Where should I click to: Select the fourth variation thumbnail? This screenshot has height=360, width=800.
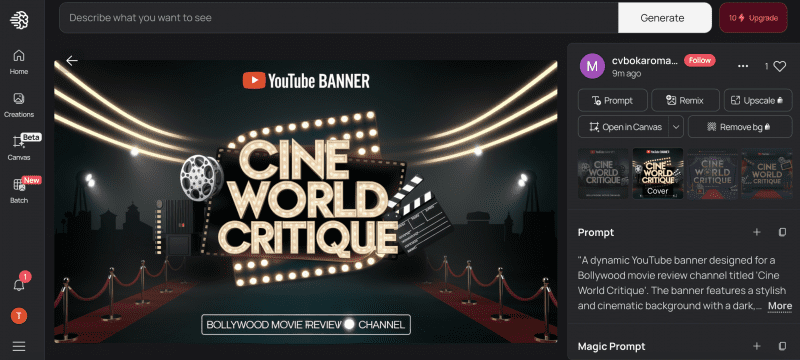point(767,173)
